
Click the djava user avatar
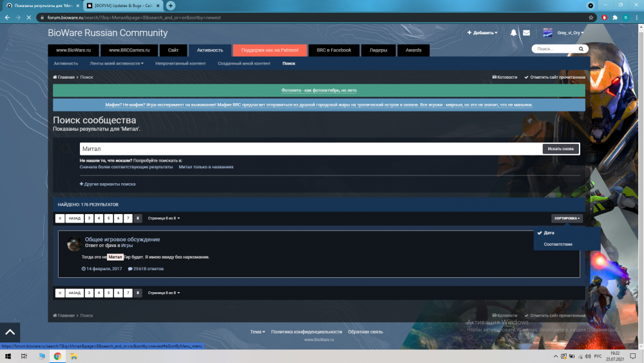(x=74, y=244)
